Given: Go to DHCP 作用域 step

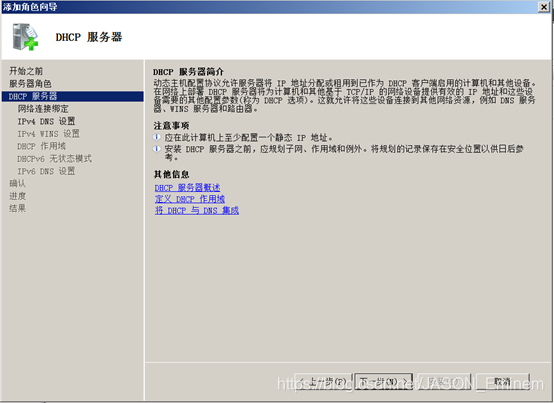Looking at the screenshot, I should click(42, 146).
